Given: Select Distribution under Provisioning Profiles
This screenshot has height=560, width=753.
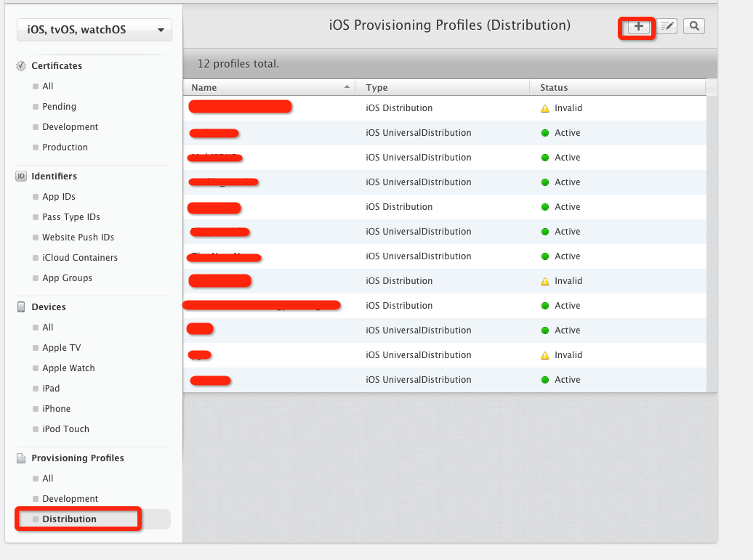Looking at the screenshot, I should coord(70,519).
